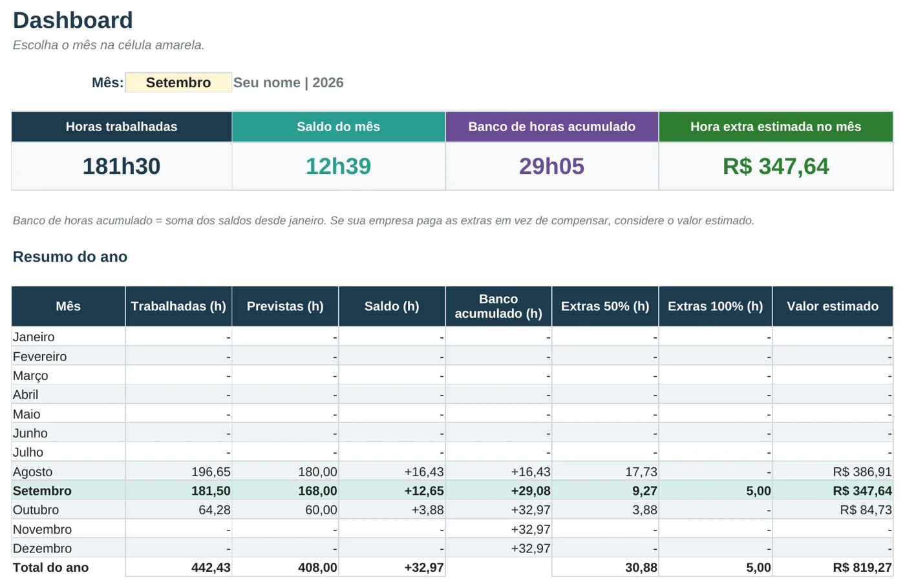The image size is (905, 588).
Task: Select the Outubro row label
Action: (36, 510)
